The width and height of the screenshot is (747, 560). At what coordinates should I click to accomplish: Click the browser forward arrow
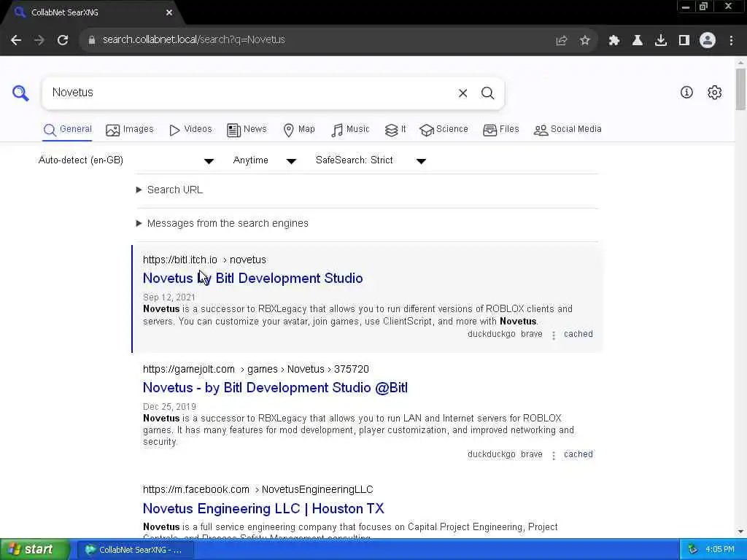39,40
